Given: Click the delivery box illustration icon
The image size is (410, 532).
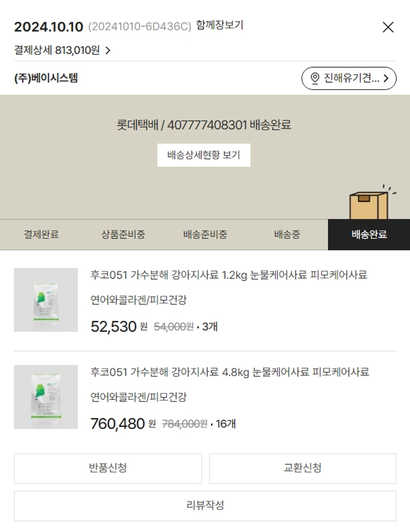Looking at the screenshot, I should [368, 204].
